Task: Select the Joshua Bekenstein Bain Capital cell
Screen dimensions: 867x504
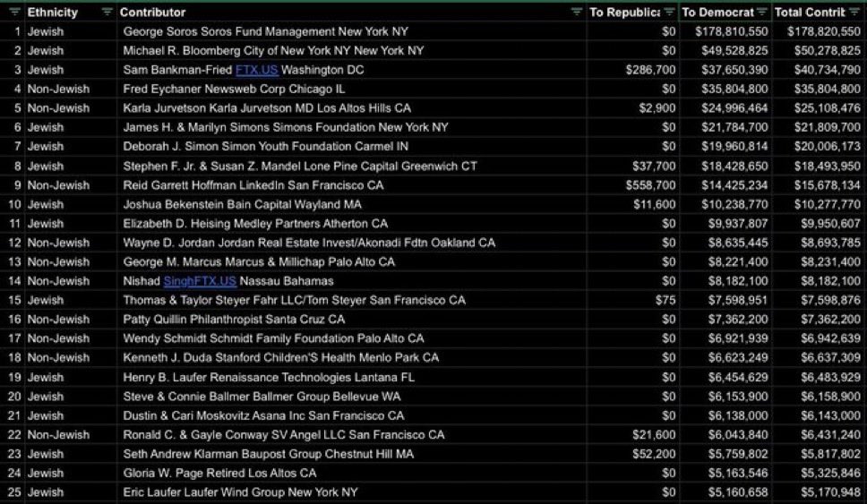Action: (351, 204)
